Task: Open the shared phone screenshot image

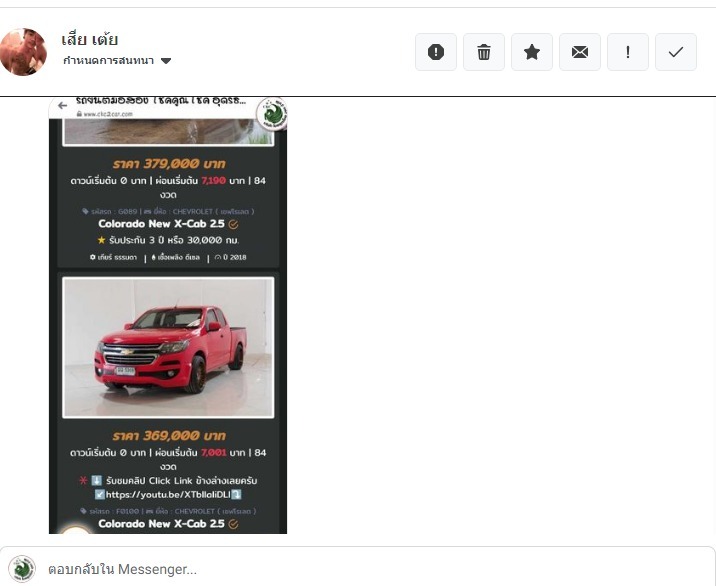Action: [x=168, y=315]
